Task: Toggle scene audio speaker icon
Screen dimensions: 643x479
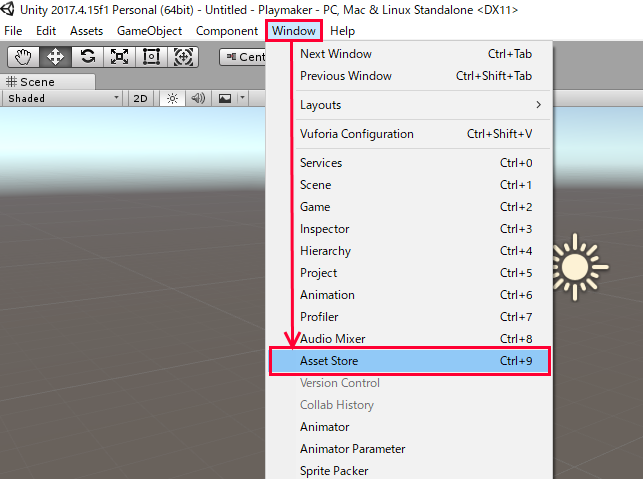Action: click(x=198, y=98)
